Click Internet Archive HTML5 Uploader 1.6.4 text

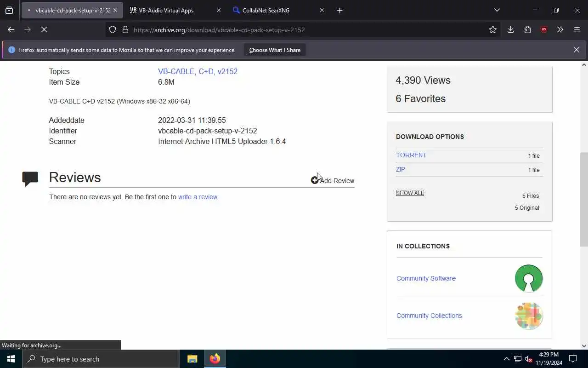pyautogui.click(x=222, y=141)
